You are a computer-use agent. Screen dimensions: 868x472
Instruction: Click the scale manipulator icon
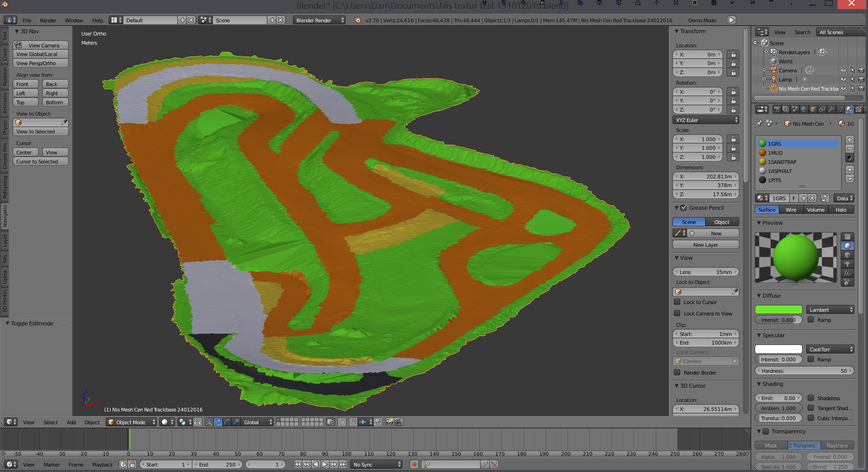(x=236, y=422)
